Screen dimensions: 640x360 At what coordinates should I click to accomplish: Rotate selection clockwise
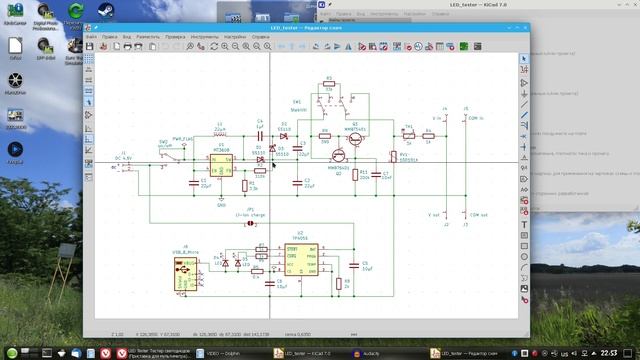[x=327, y=47]
